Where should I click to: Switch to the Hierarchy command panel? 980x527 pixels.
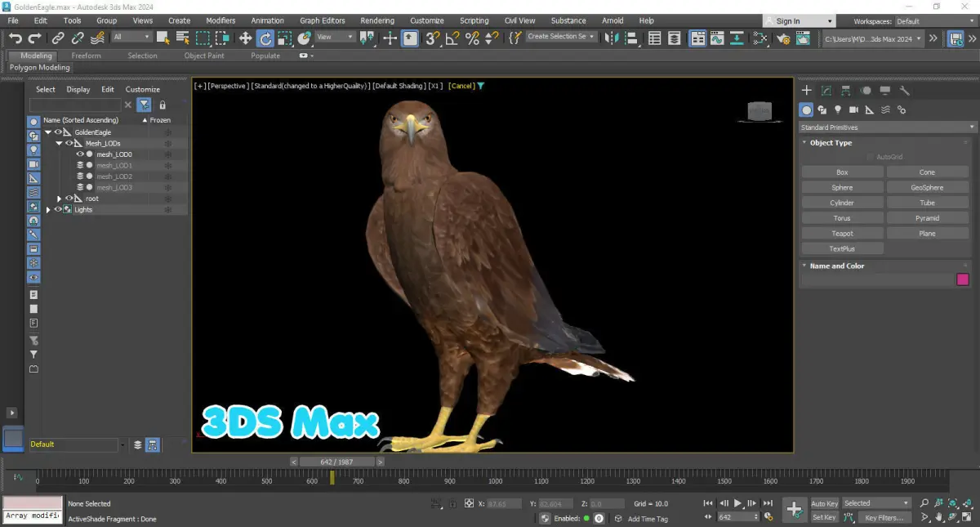point(846,91)
